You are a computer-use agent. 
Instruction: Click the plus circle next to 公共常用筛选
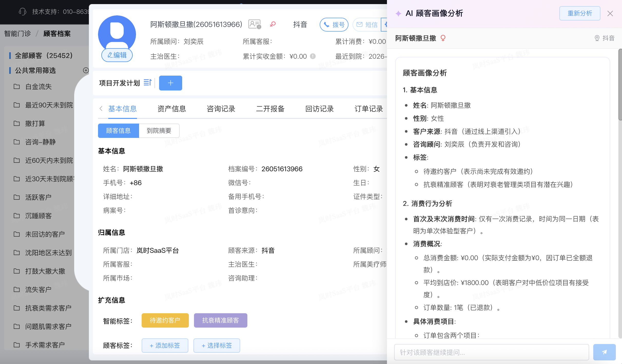(86, 70)
